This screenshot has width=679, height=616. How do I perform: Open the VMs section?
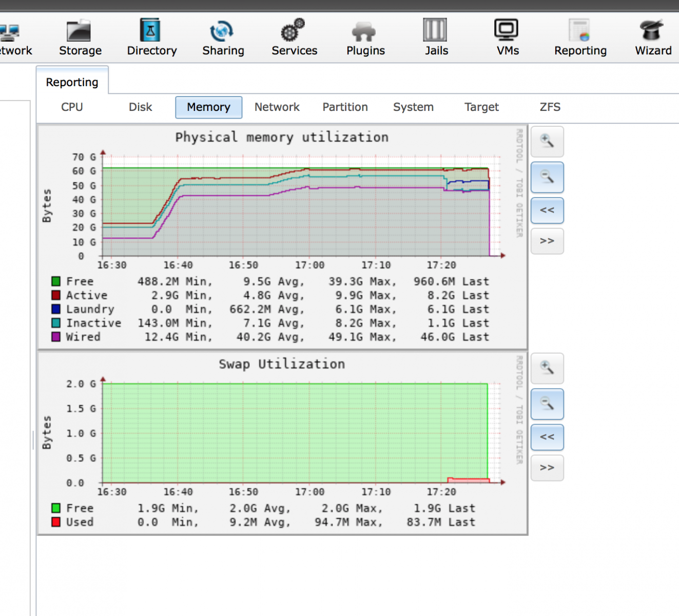(x=508, y=37)
